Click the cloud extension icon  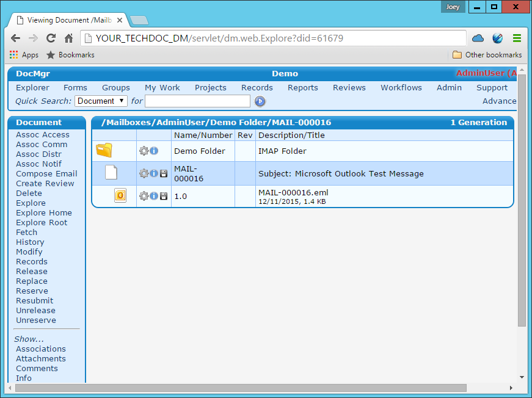coord(478,38)
